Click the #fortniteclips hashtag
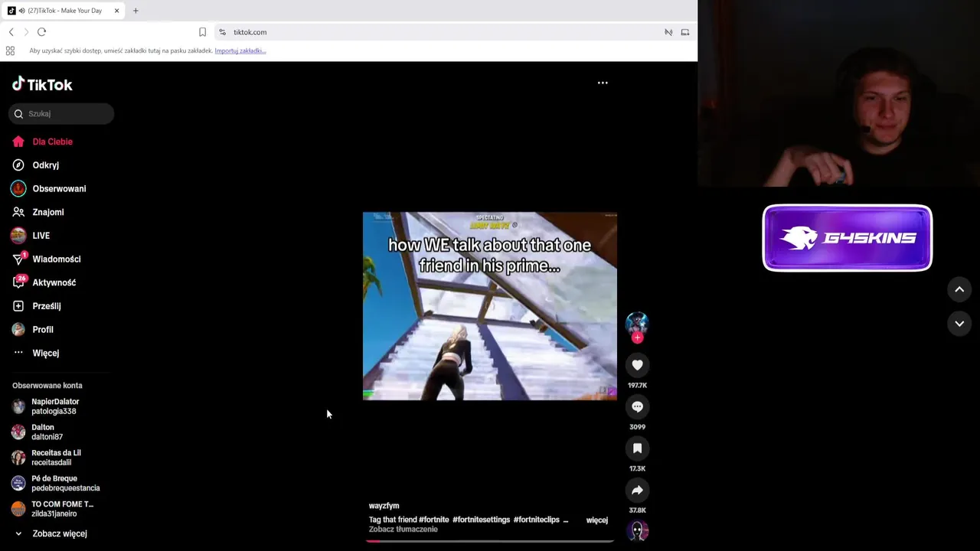This screenshot has width=980, height=551. click(x=536, y=520)
